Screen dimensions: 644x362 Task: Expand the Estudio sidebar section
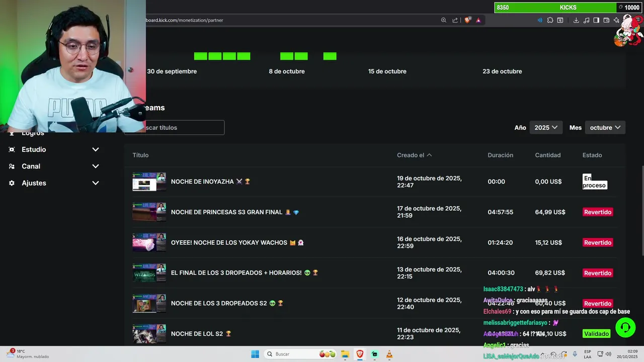[96, 149]
